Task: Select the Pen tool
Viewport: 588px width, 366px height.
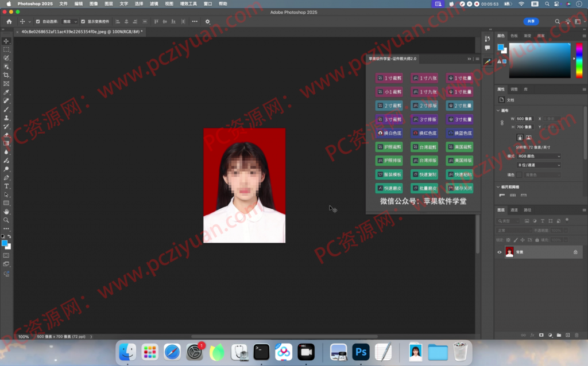Action: pyautogui.click(x=6, y=178)
